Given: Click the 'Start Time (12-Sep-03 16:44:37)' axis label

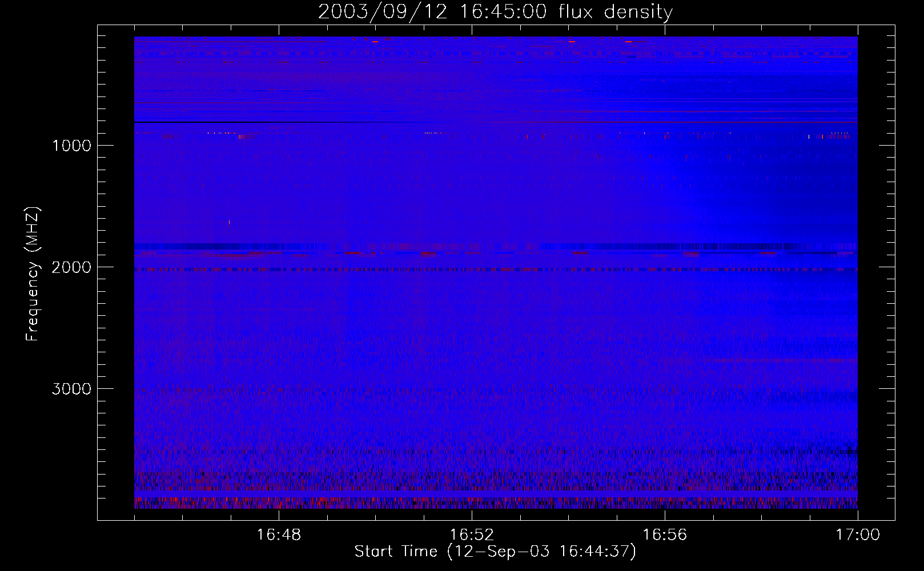Looking at the screenshot, I should (495, 552).
